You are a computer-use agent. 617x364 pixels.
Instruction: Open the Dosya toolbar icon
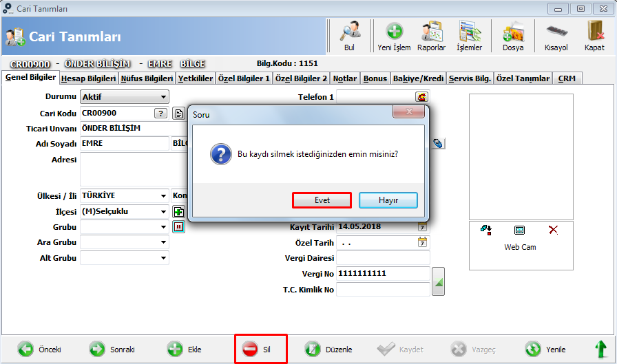(513, 32)
